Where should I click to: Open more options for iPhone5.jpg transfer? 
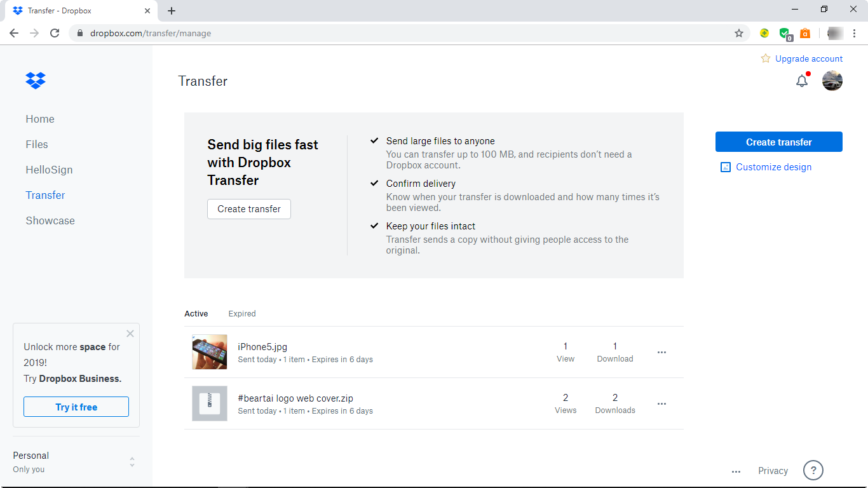pos(661,353)
